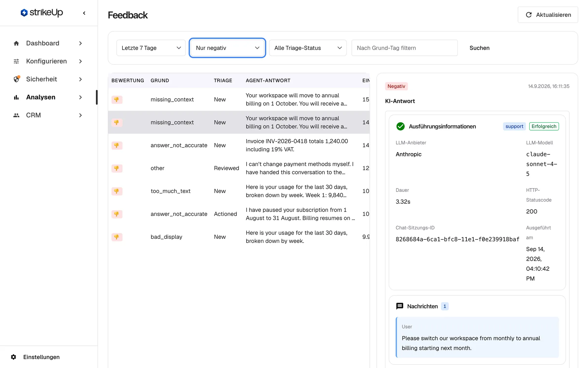588x368 pixels.
Task: Click the Nachrichten chat bubble icon
Action: point(400,306)
